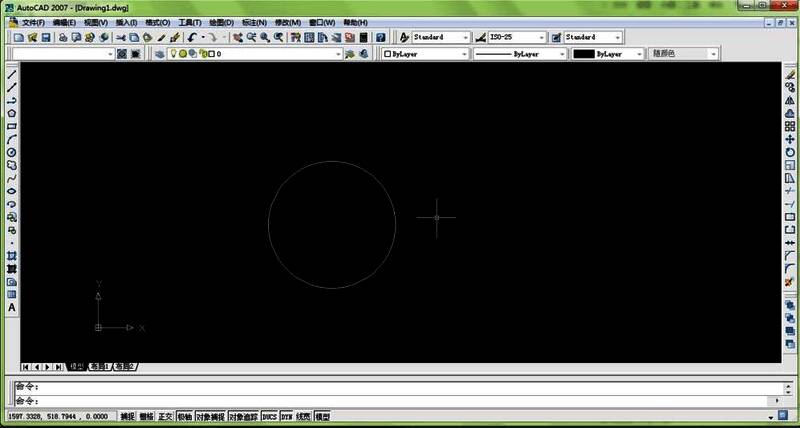This screenshot has width=800, height=428.
Task: Toggle 捕捉 (Snap) in status bar
Action: coord(127,416)
